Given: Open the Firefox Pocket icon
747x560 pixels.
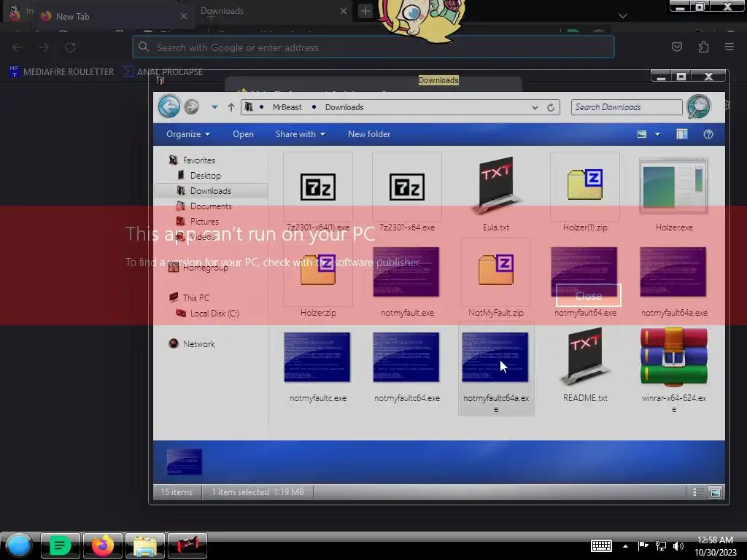Looking at the screenshot, I should (676, 47).
